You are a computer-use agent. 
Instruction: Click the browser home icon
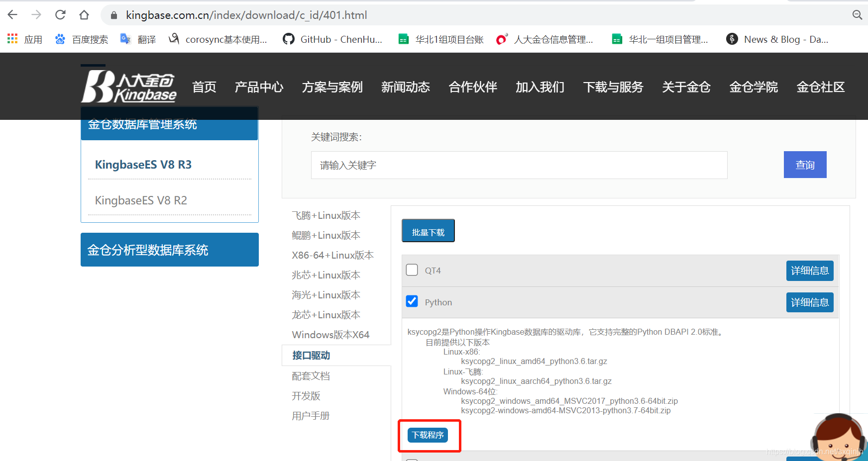coord(84,14)
